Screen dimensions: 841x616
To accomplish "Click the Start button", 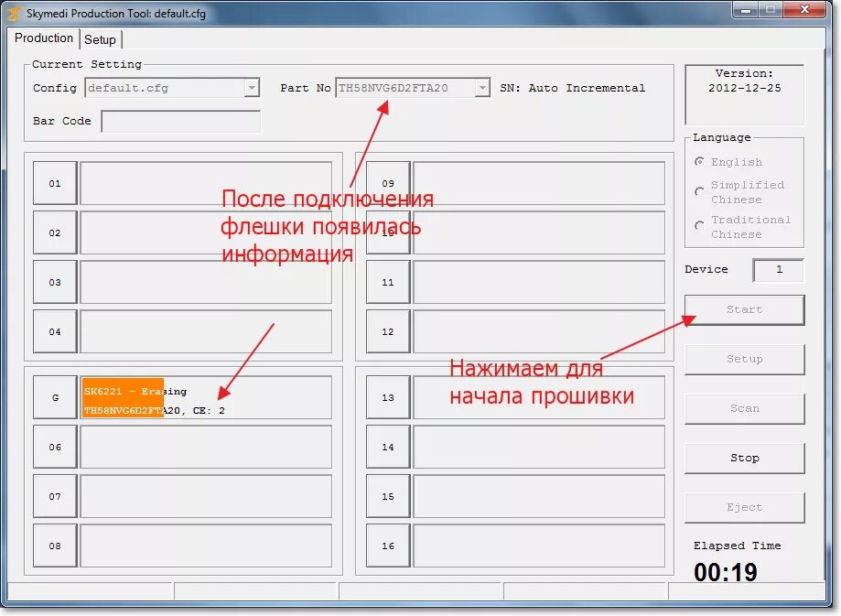I will (745, 309).
